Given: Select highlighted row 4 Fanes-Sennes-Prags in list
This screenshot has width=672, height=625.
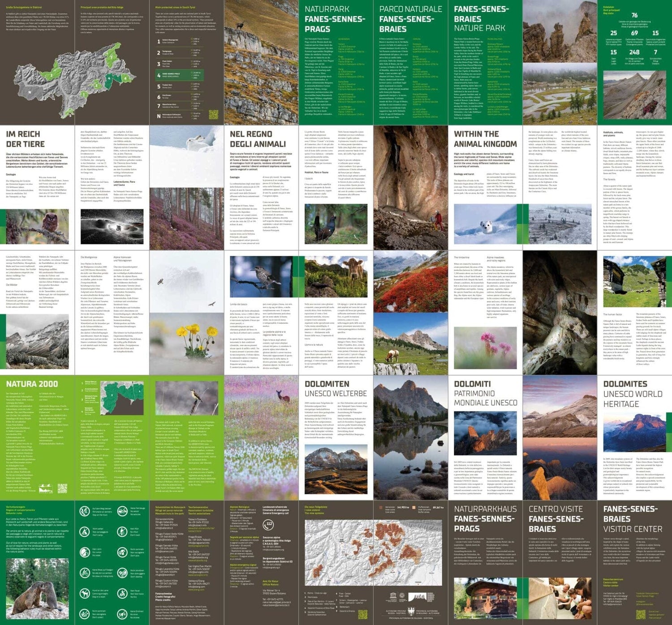Looking at the screenshot, I should 179,75.
